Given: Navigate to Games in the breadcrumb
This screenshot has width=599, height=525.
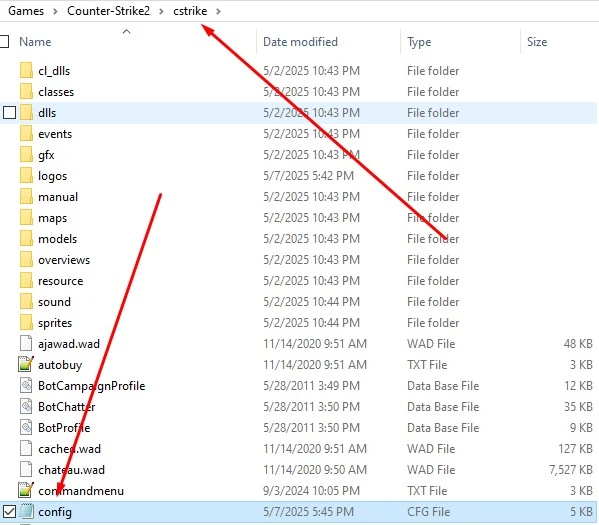Looking at the screenshot, I should point(26,11).
